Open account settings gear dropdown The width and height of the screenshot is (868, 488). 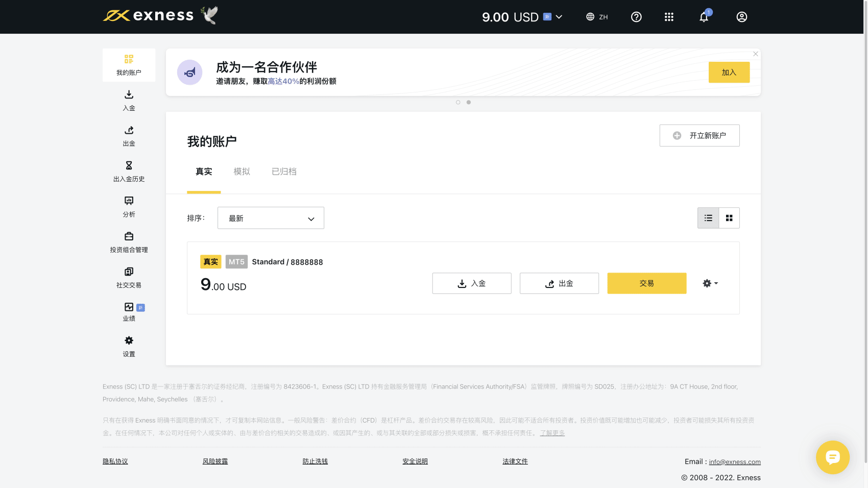click(x=710, y=283)
